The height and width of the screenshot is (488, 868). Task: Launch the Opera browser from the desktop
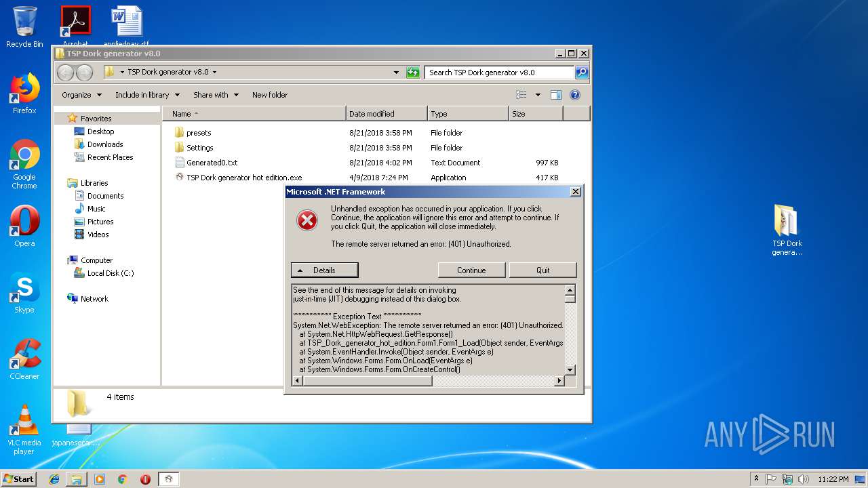coord(24,226)
